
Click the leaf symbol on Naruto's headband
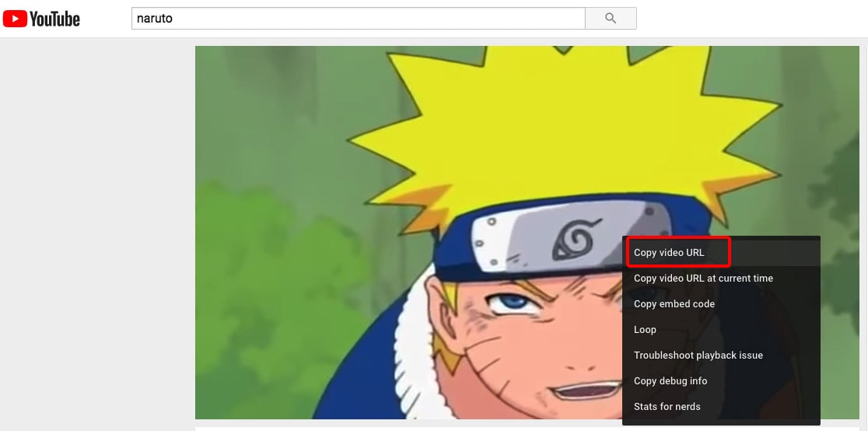[x=572, y=241]
